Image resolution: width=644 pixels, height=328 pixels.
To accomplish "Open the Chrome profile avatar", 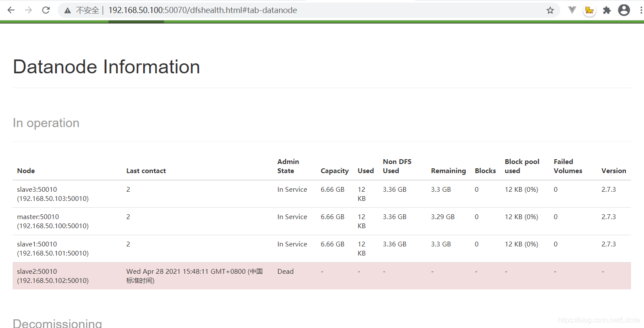I will pyautogui.click(x=624, y=10).
